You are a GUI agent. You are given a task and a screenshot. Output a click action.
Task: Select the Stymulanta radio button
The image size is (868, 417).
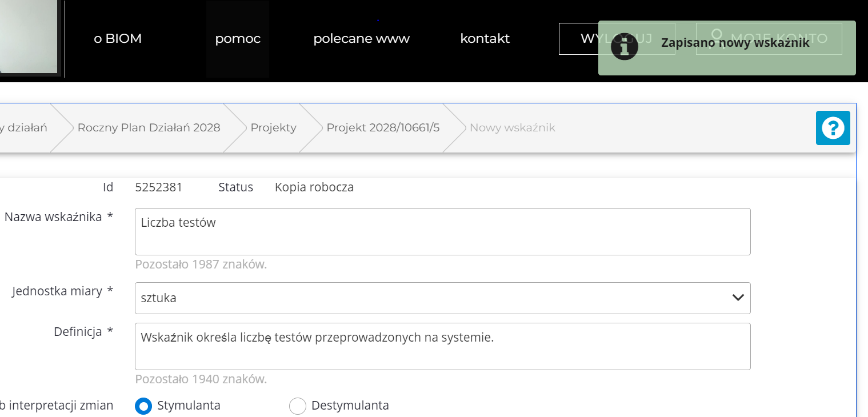(x=143, y=406)
